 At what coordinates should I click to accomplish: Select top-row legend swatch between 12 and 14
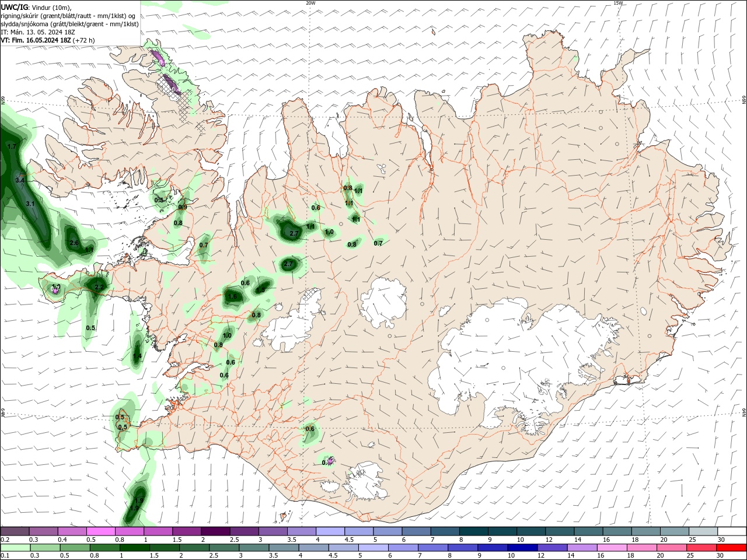coord(560,531)
